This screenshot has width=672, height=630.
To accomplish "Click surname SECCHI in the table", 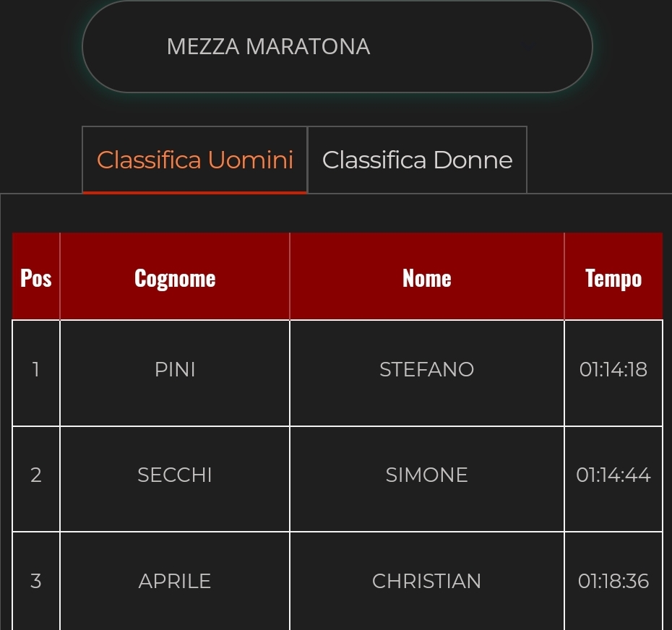I will click(x=175, y=475).
